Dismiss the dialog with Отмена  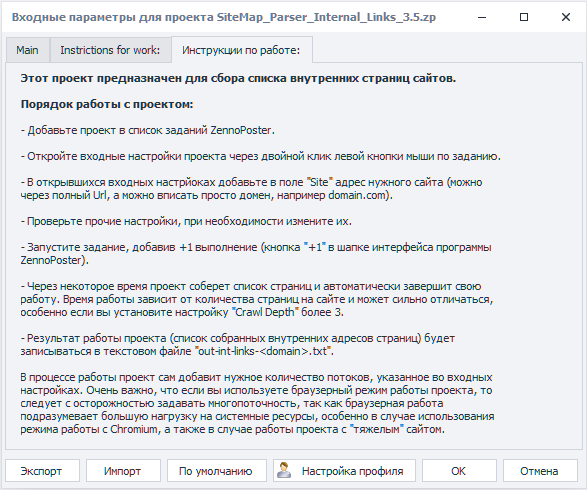(x=540, y=471)
